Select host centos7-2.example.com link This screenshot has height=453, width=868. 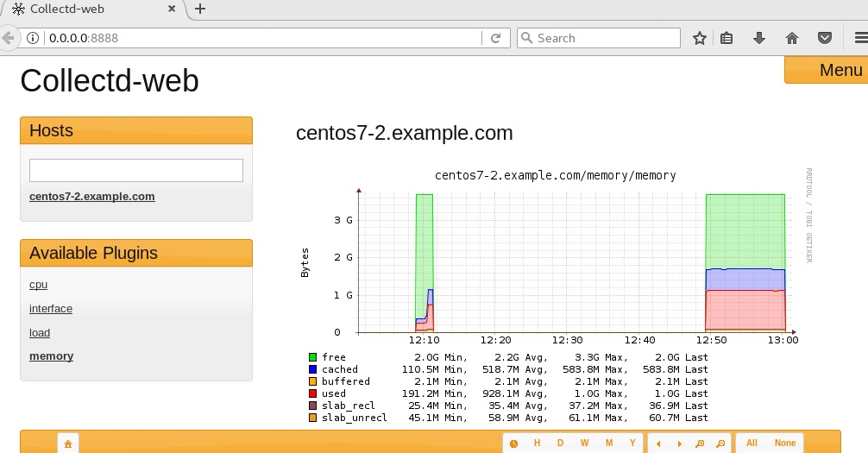(x=92, y=197)
